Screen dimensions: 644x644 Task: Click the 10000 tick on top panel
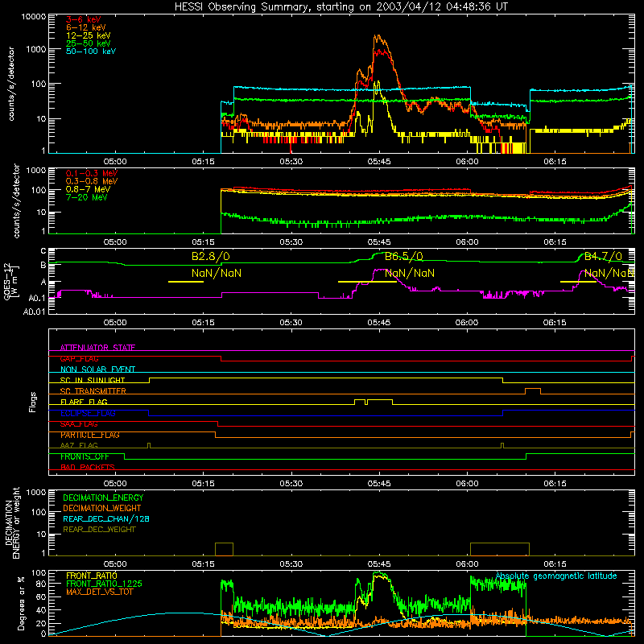34,16
